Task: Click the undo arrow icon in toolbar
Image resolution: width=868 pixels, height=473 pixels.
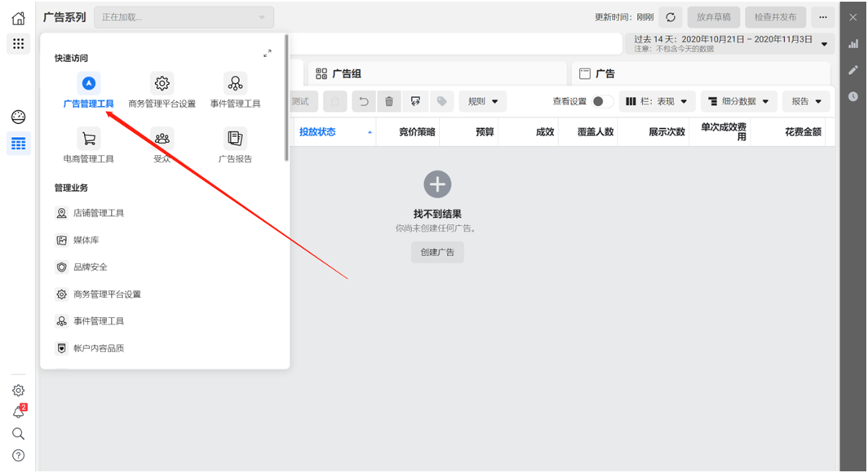Action: click(x=364, y=100)
